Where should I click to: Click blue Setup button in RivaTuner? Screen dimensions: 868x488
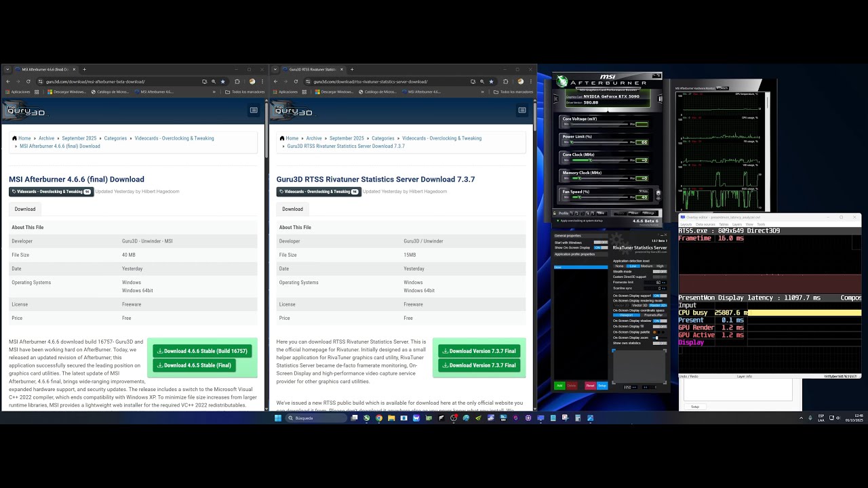click(602, 386)
